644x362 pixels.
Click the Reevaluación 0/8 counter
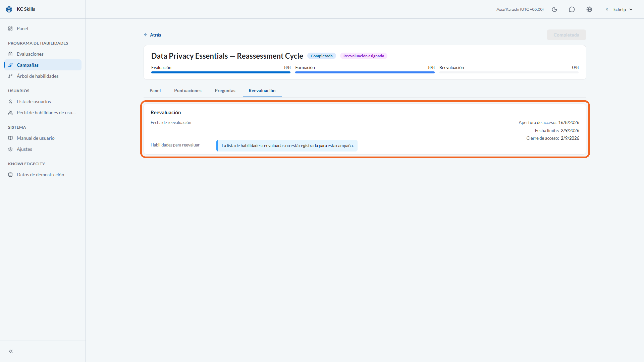tap(575, 67)
